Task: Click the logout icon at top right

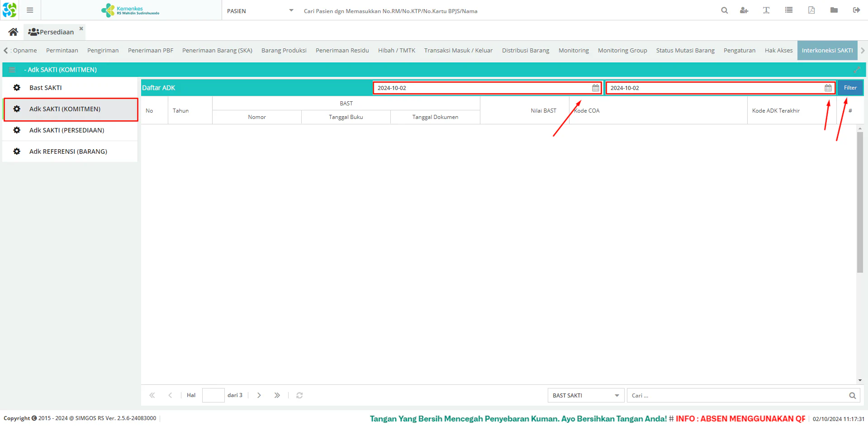Action: 856,10
